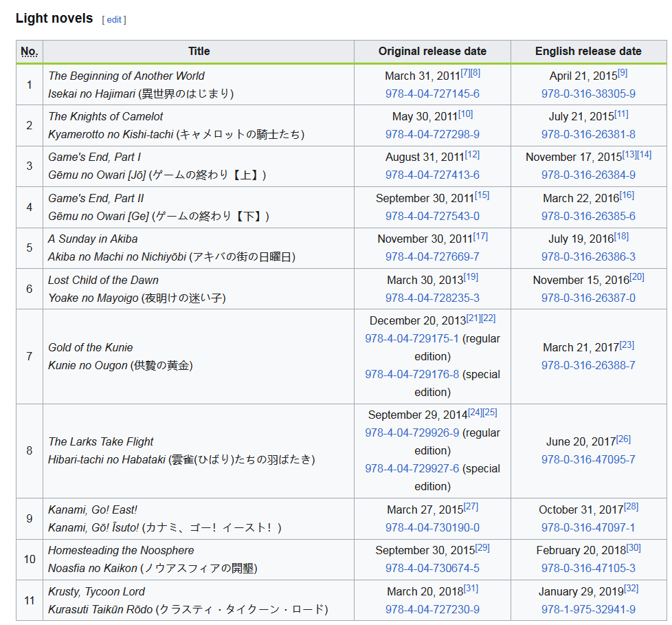Image resolution: width=672 pixels, height=625 pixels.
Task: Click the edit link beside Light novels
Action: click(113, 20)
